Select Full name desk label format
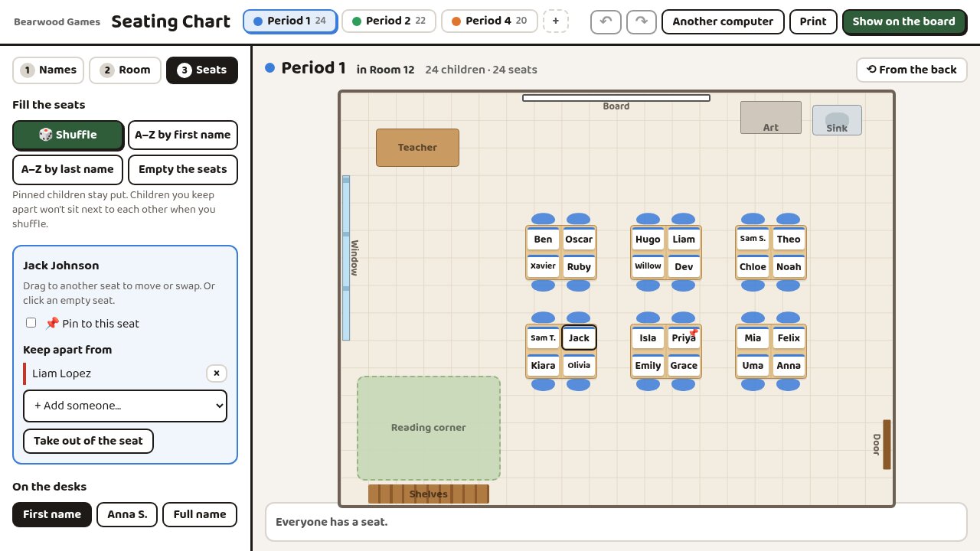 point(200,514)
